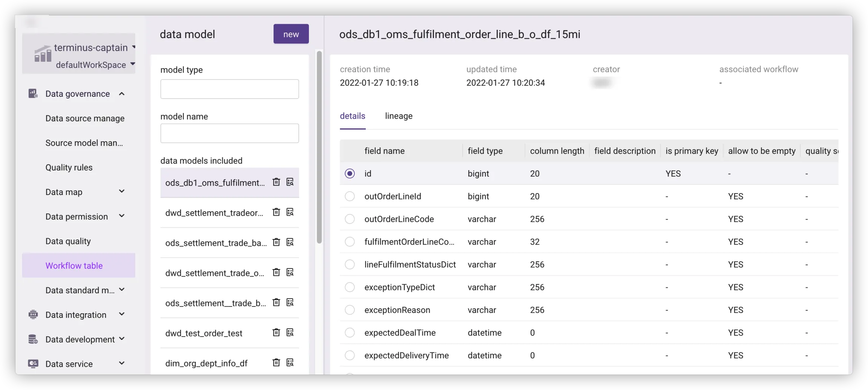Click trash icon for dwd_test_order_test

276,333
